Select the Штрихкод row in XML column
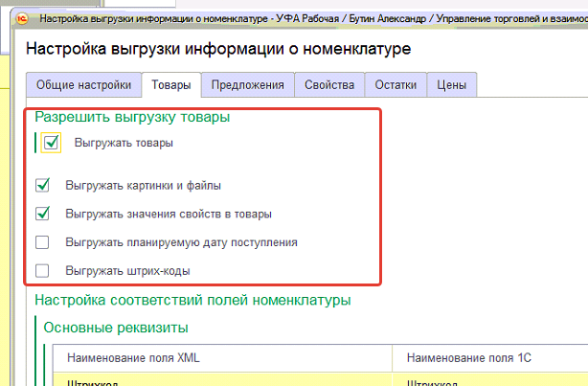588x386 pixels. point(92,380)
